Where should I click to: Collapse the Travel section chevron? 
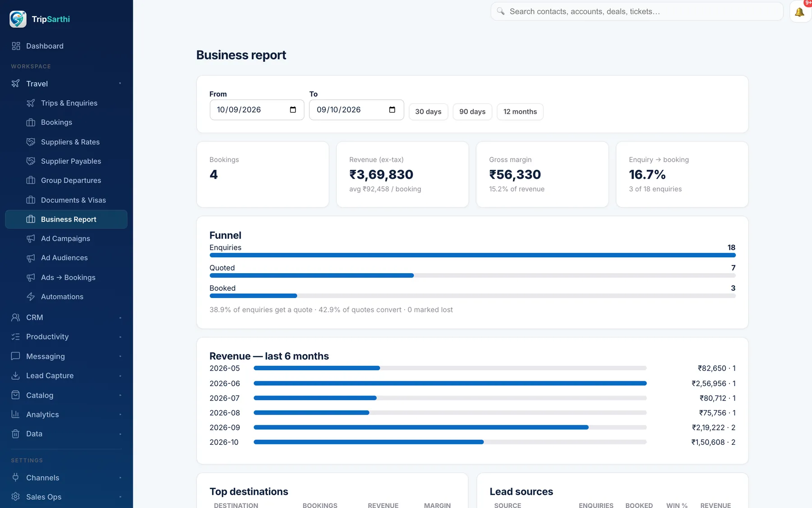120,84
